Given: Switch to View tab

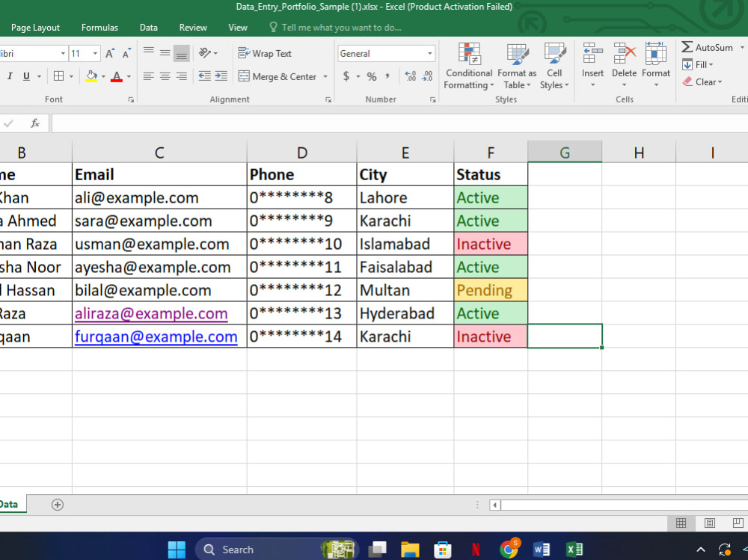Looking at the screenshot, I should click(x=238, y=28).
